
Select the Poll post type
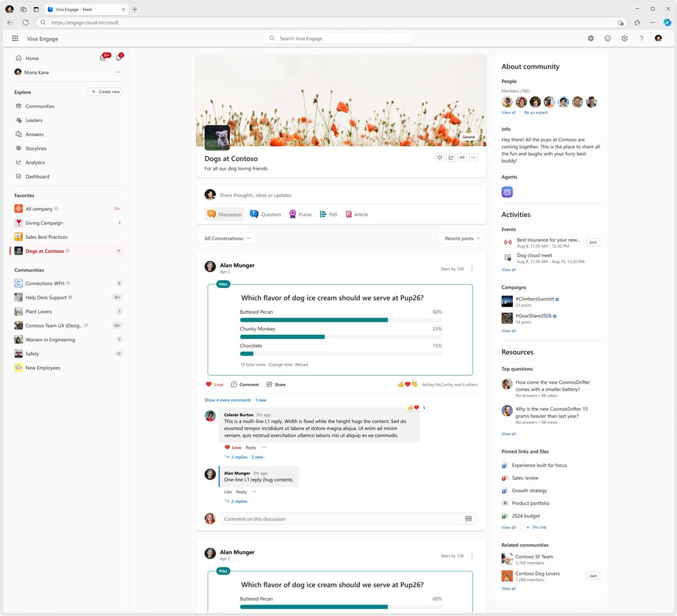[x=329, y=214]
